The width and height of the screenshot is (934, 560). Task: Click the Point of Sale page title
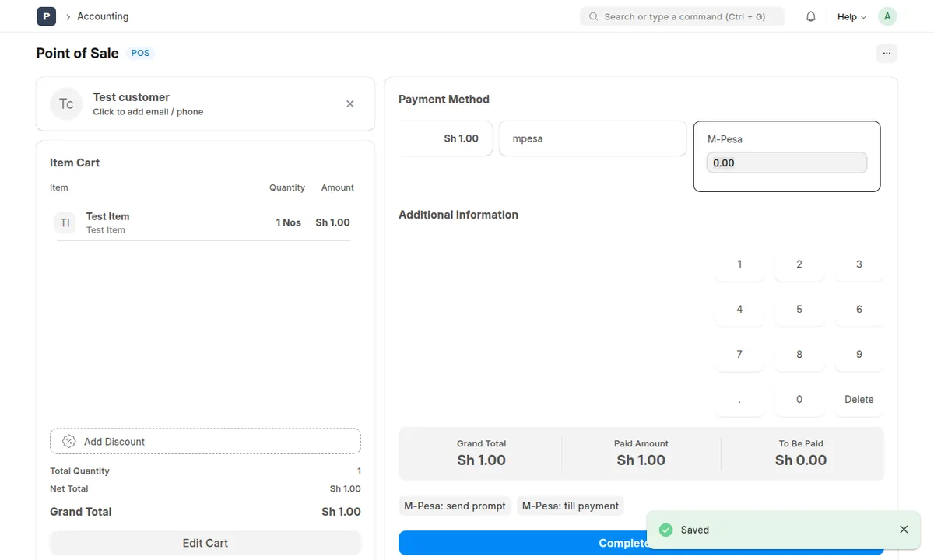pos(77,53)
